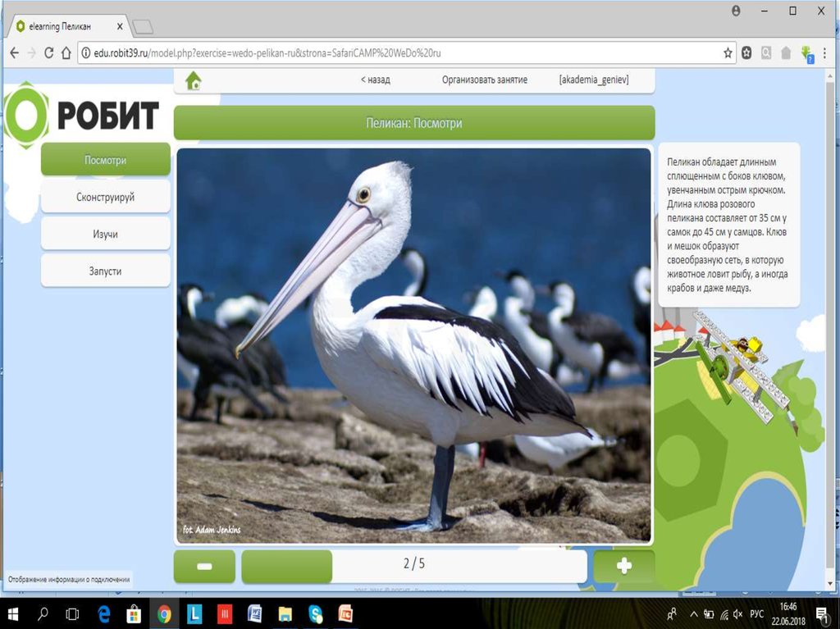The image size is (840, 629).
Task: Click the green home icon
Action: (x=194, y=80)
